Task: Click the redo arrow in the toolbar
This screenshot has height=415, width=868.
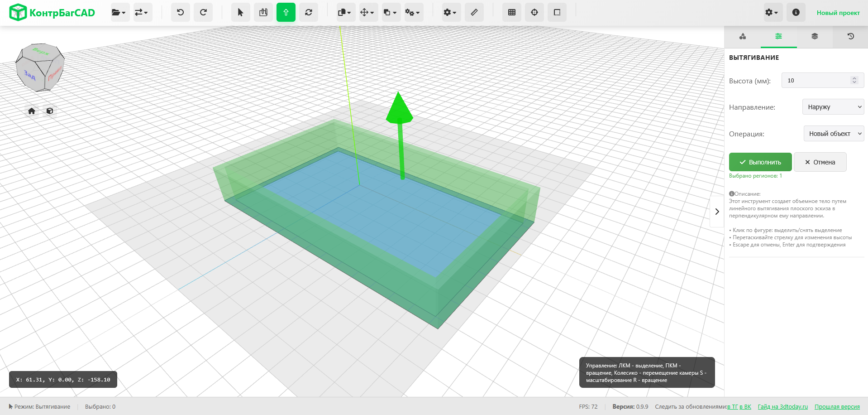Action: click(203, 12)
